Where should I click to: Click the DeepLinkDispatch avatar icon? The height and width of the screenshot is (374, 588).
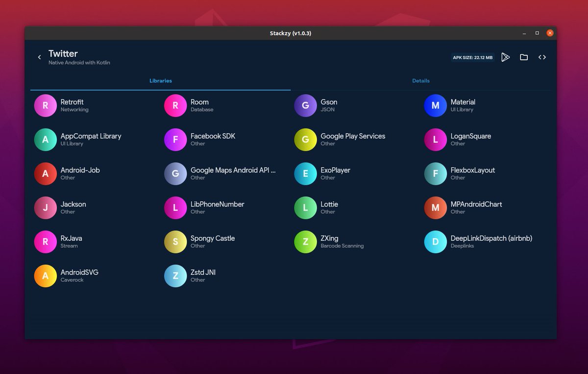coord(435,242)
